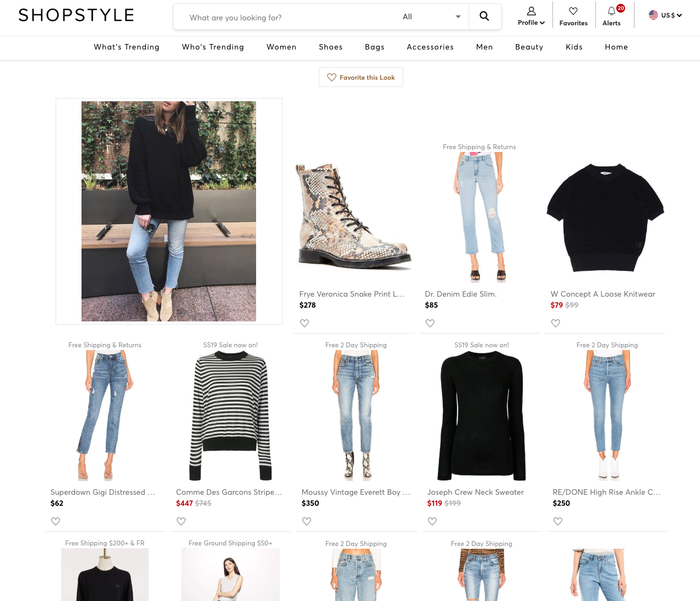Screen dimensions: 700x601
Task: Click the search magnifier icon
Action: coord(484,17)
